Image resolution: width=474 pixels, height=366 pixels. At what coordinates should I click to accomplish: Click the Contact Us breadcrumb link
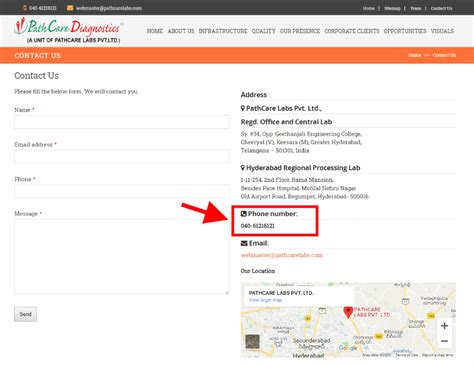tap(444, 55)
